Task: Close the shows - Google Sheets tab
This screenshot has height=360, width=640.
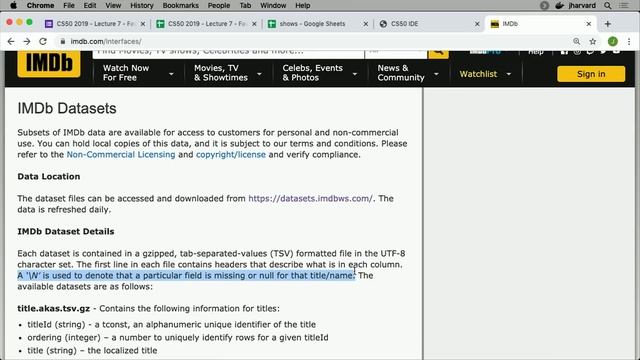Action: click(x=366, y=24)
